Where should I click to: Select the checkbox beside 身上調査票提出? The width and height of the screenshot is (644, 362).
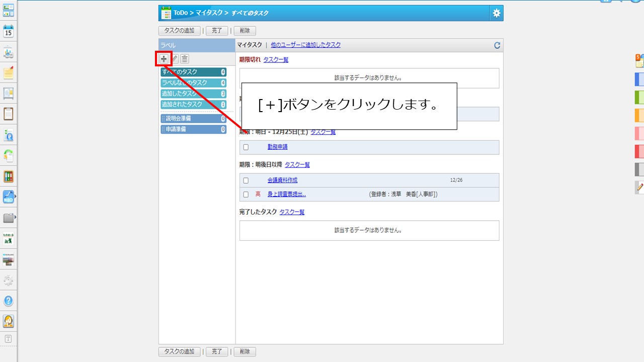coord(246,194)
